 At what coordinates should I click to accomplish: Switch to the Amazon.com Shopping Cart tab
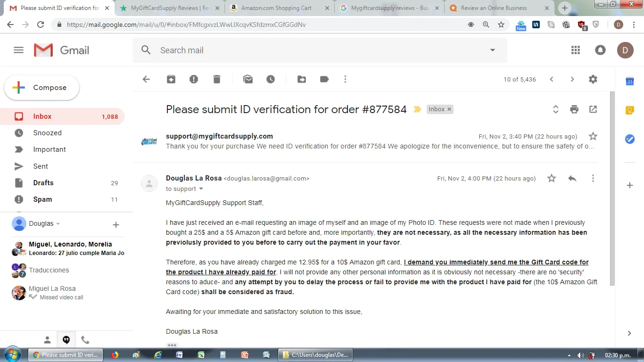tap(276, 8)
